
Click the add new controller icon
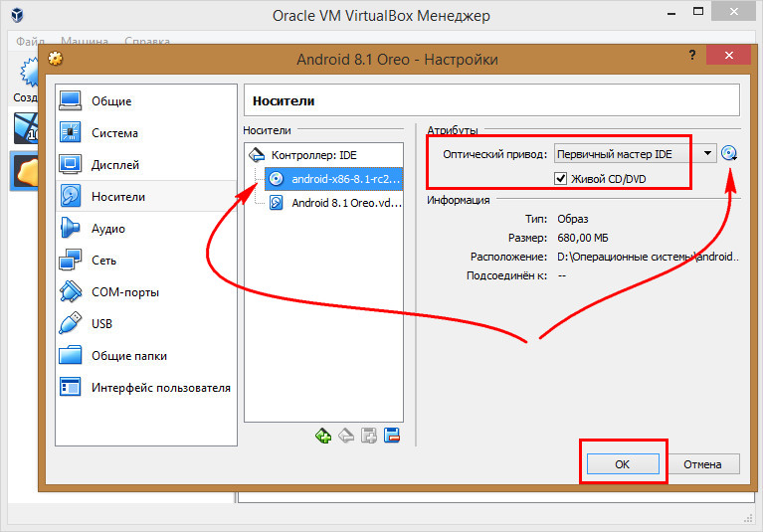(323, 436)
